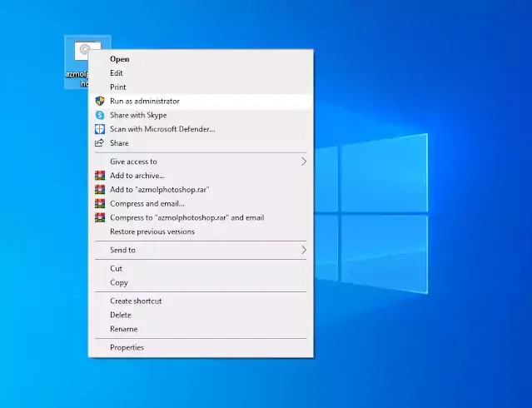The width and height of the screenshot is (532, 408).
Task: Choose Add to archive option
Action: [201, 176]
